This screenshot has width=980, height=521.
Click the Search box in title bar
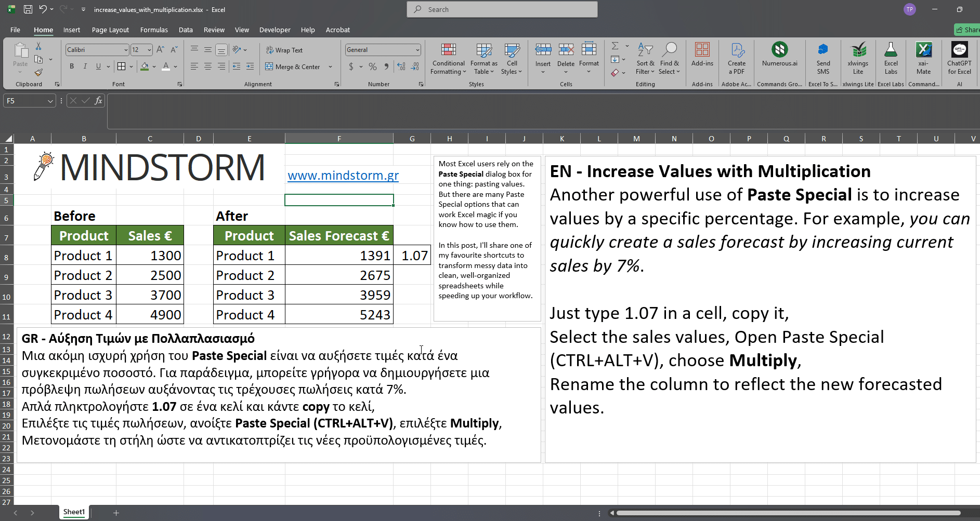click(502, 9)
